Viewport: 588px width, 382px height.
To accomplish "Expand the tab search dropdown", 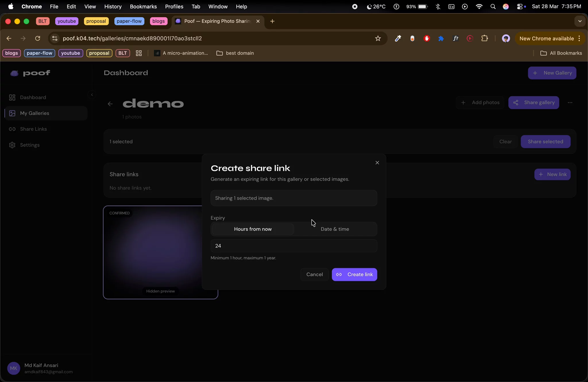I will (580, 21).
